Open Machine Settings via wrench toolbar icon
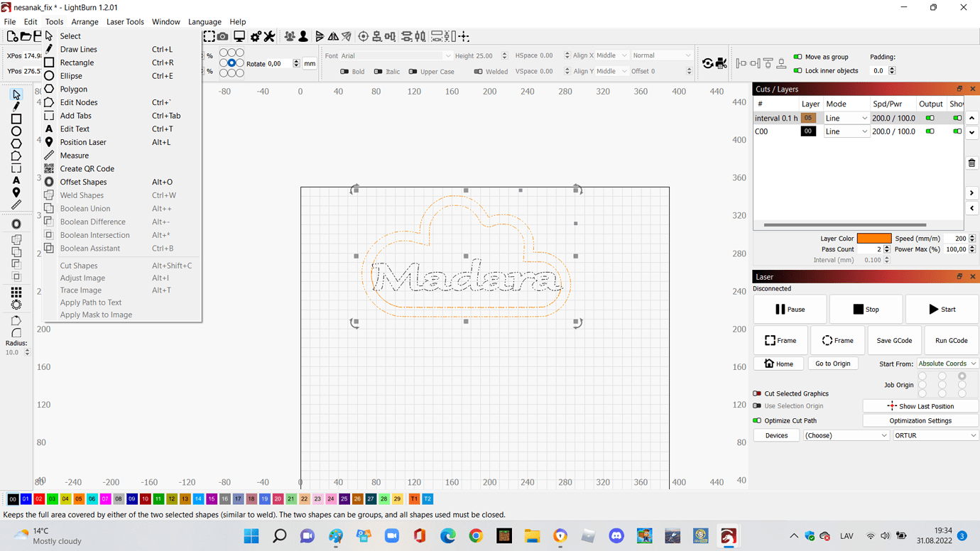Screen dimensions: 980x551 tap(268, 36)
